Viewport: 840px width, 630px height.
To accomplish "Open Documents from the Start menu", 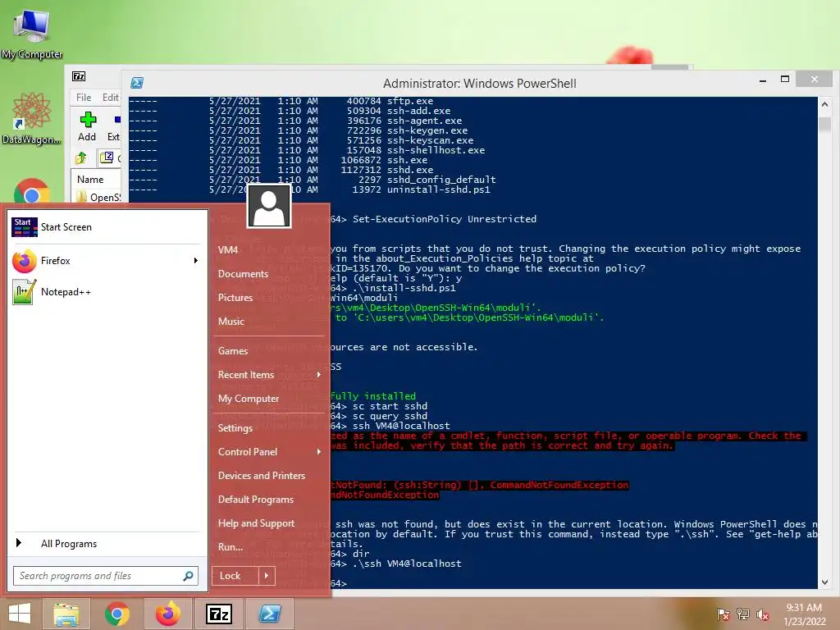I will tap(243, 274).
